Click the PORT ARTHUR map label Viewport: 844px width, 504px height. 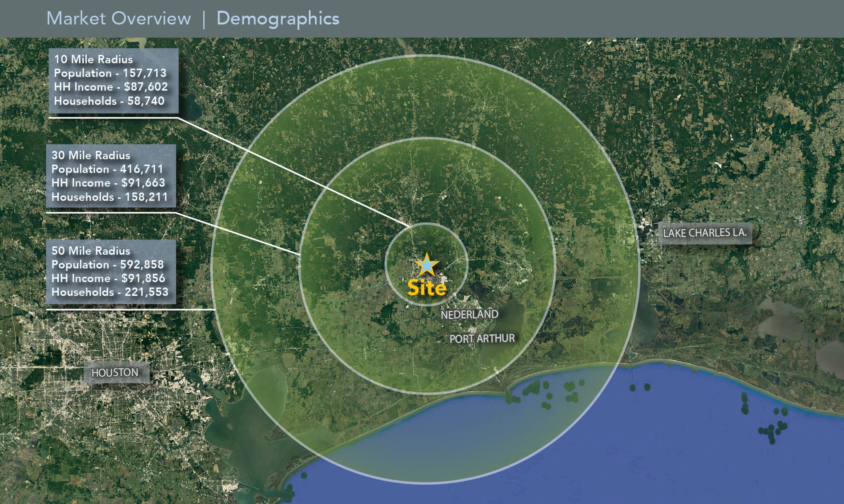coord(482,338)
